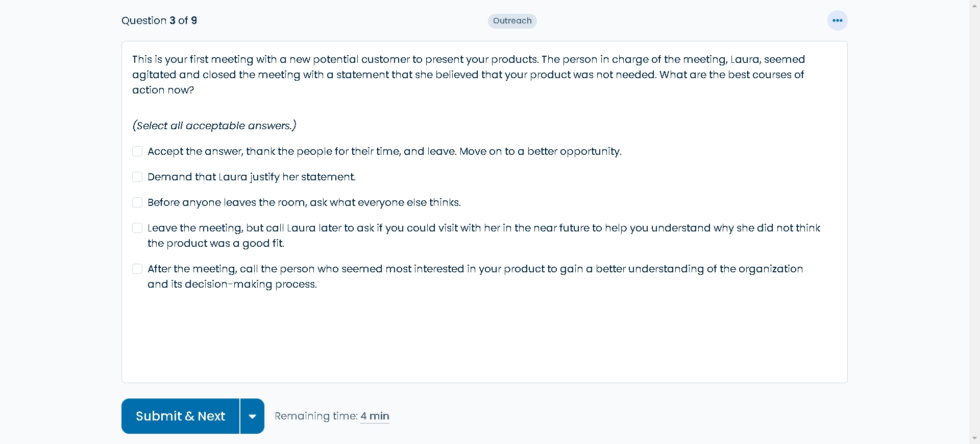Viewport: 980px width, 444px height.
Task: Click the vertical scrollbar track on the right
Action: click(974, 220)
